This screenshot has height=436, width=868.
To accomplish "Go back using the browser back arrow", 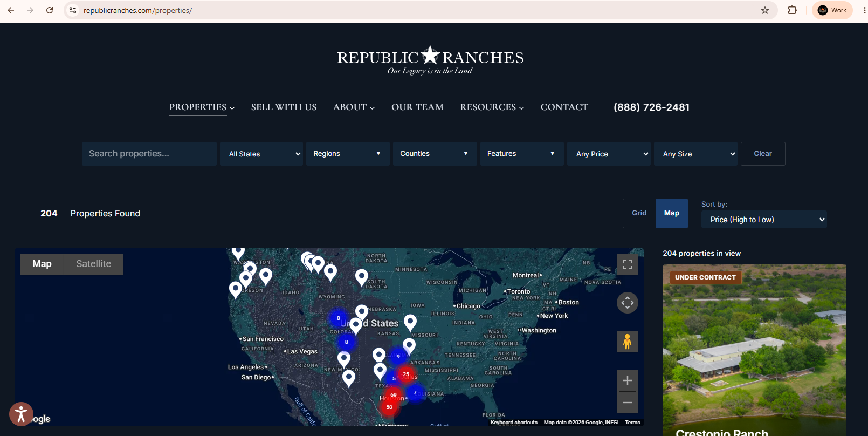I will pyautogui.click(x=11, y=10).
